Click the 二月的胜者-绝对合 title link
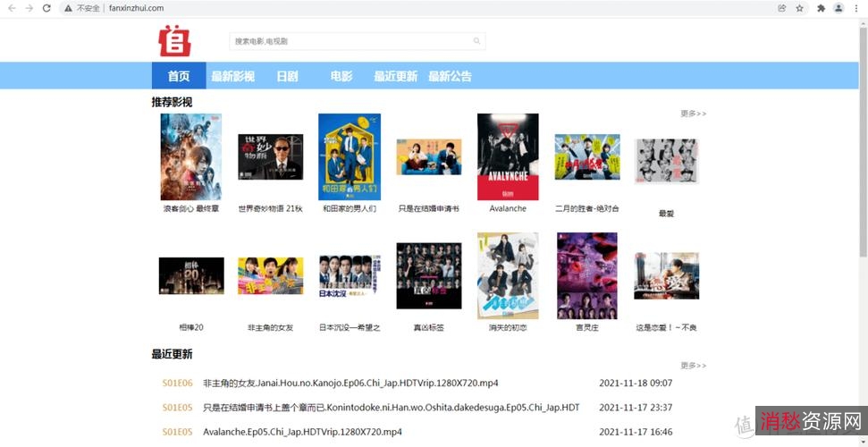868x447 pixels. click(x=587, y=209)
